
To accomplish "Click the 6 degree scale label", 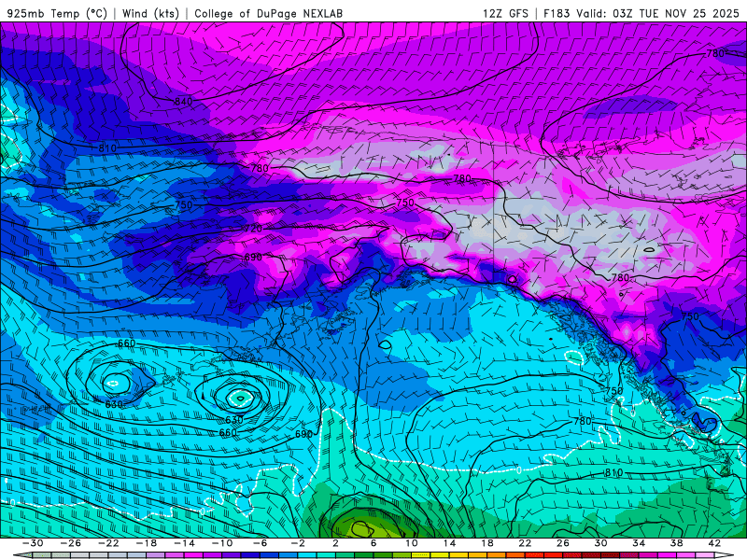I will (373, 543).
